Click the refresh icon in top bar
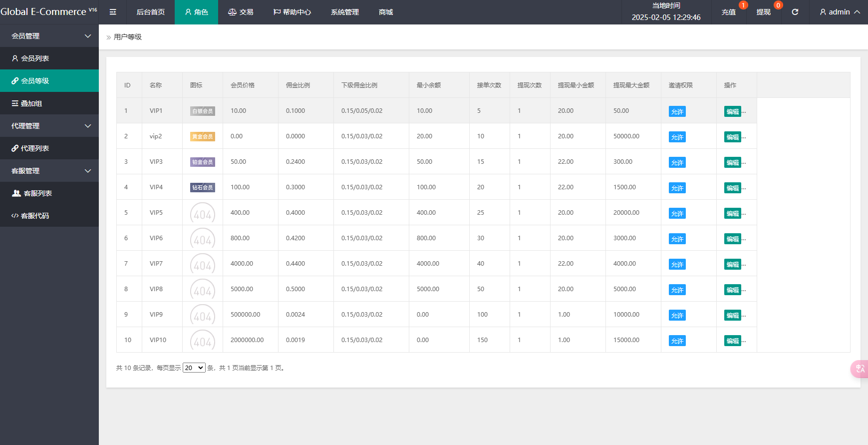 795,12
